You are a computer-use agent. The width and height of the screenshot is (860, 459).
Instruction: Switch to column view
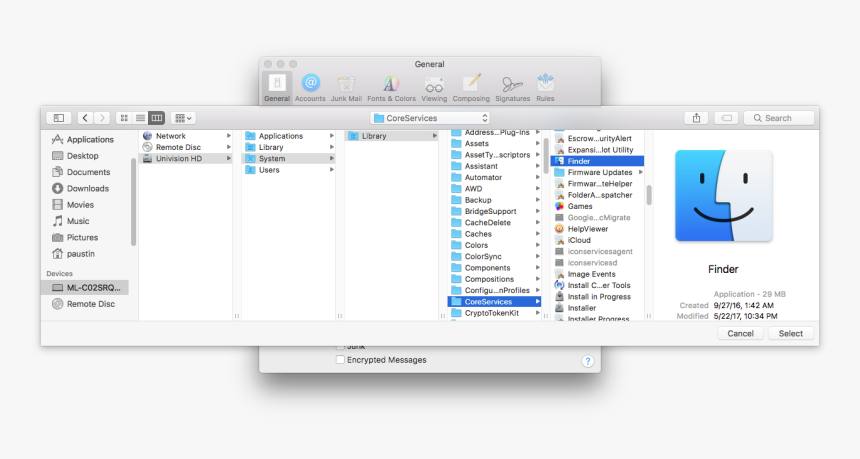pos(157,118)
